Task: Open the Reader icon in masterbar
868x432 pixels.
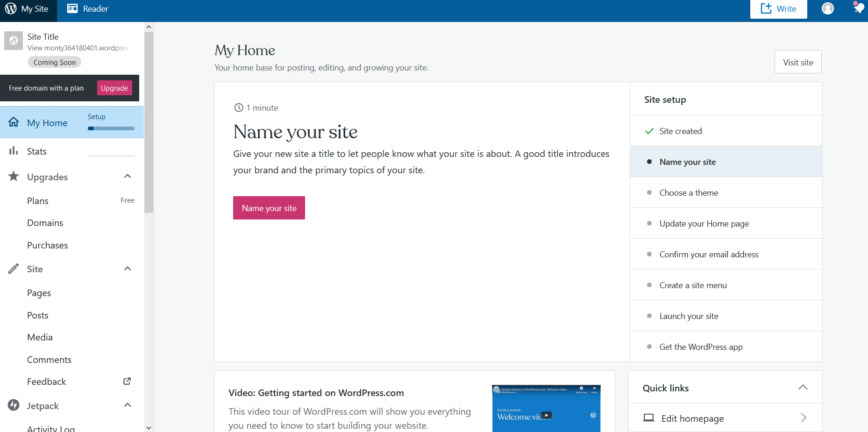Action: tap(72, 8)
